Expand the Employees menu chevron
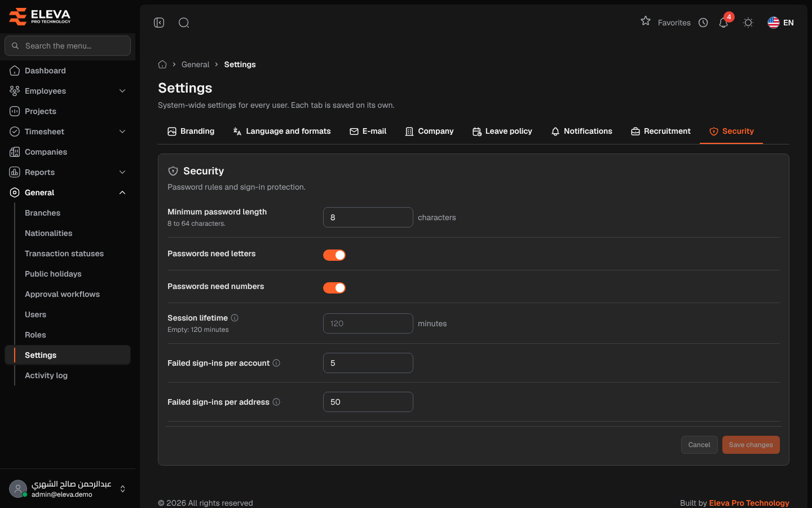The height and width of the screenshot is (508, 812). [x=122, y=91]
